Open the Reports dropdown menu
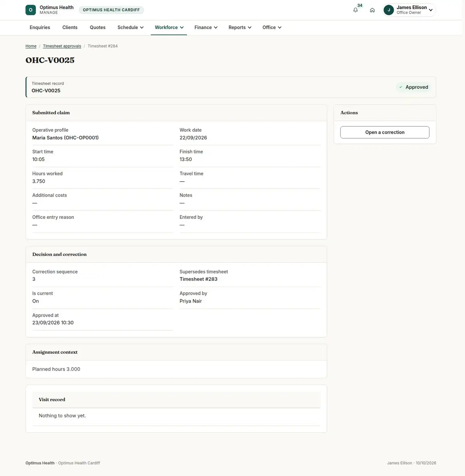 click(x=240, y=27)
